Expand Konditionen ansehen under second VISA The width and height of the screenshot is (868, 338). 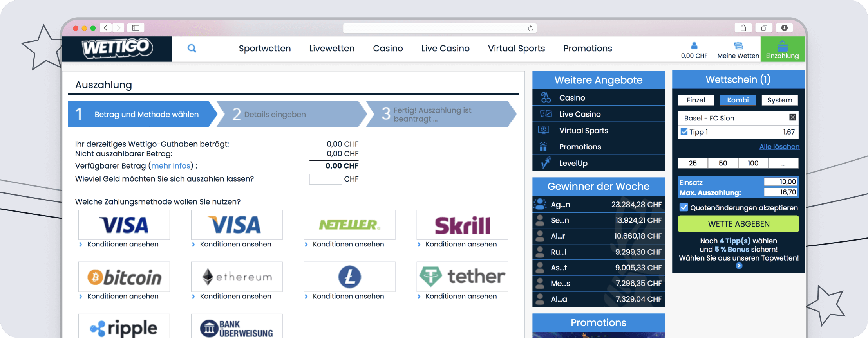235,244
